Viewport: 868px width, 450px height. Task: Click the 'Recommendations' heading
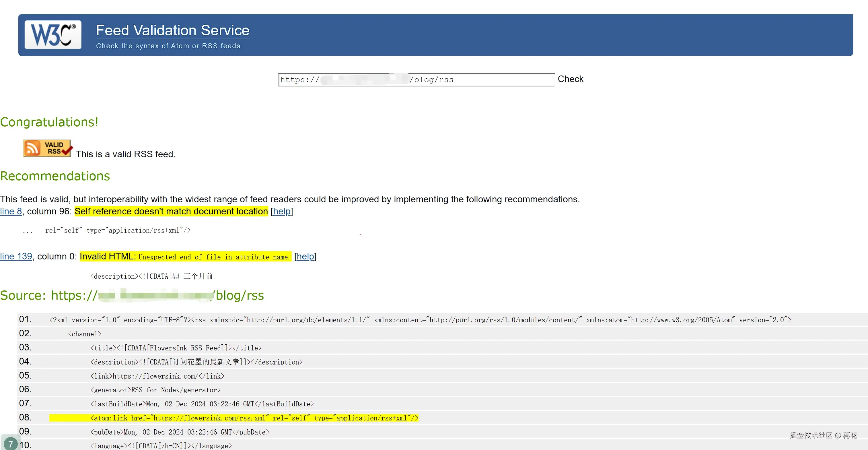pyautogui.click(x=55, y=176)
